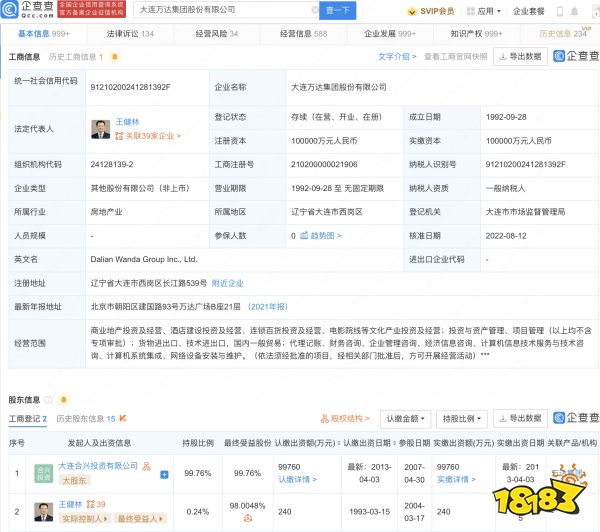Image resolution: width=600 pixels, height=532 pixels.
Task: Click the Qcc.com logo in the header
Action: (29, 11)
